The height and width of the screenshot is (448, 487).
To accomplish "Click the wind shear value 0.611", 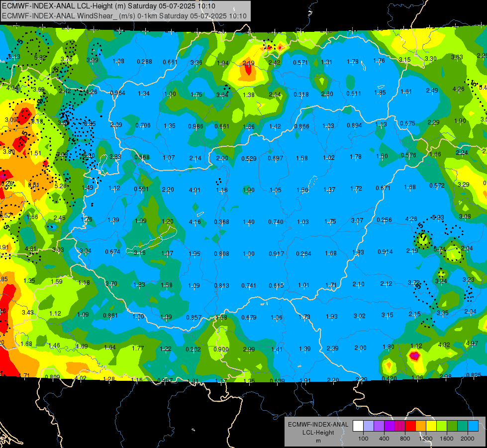I will [354, 94].
